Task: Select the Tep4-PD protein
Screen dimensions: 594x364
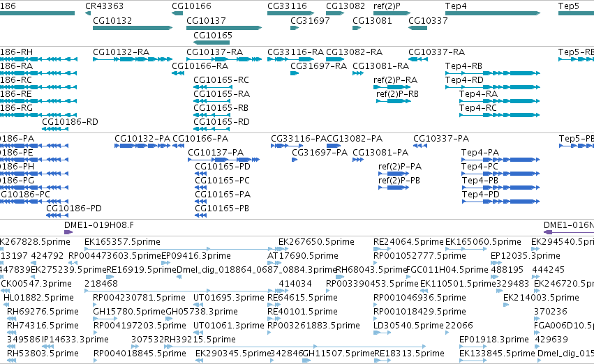Action: point(500,202)
